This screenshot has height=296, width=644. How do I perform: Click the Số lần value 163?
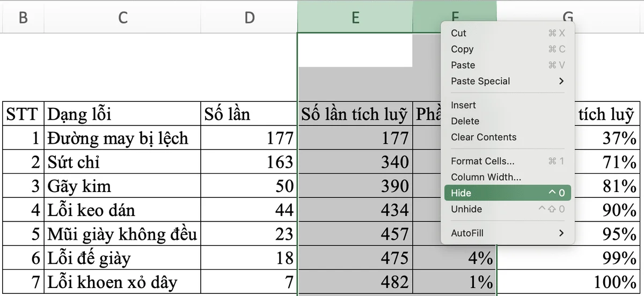pyautogui.click(x=249, y=162)
